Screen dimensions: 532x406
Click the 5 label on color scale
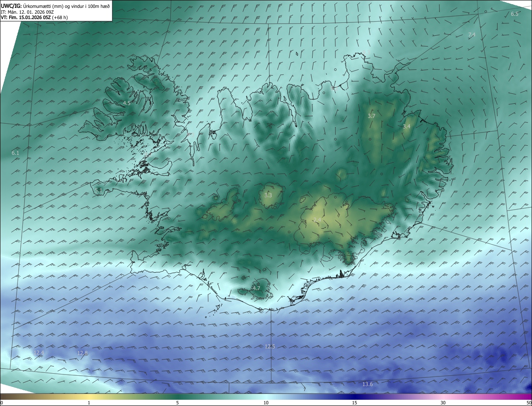pyautogui.click(x=177, y=403)
